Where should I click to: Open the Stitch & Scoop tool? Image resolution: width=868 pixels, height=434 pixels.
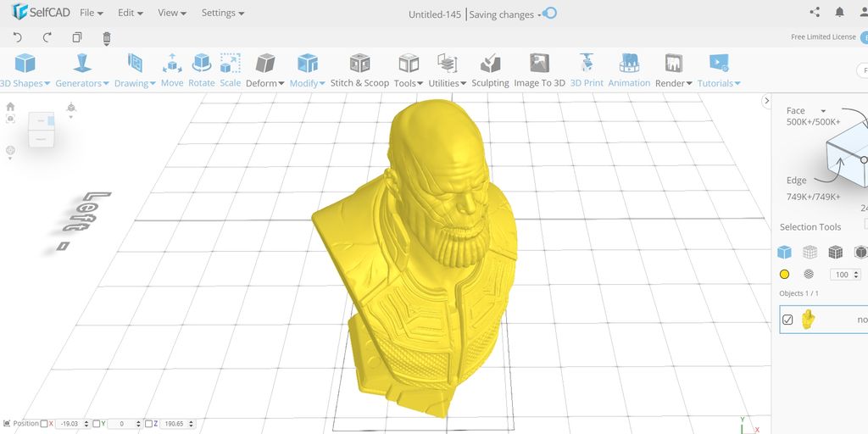[359, 70]
